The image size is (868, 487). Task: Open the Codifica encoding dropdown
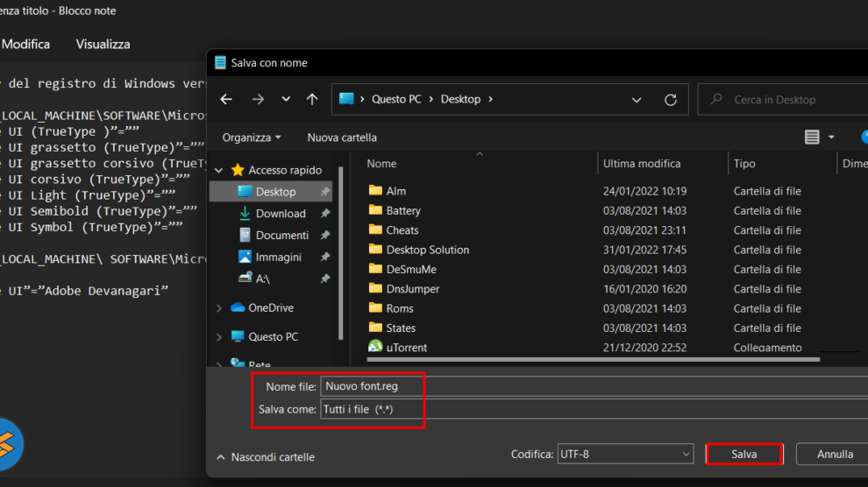(625, 455)
